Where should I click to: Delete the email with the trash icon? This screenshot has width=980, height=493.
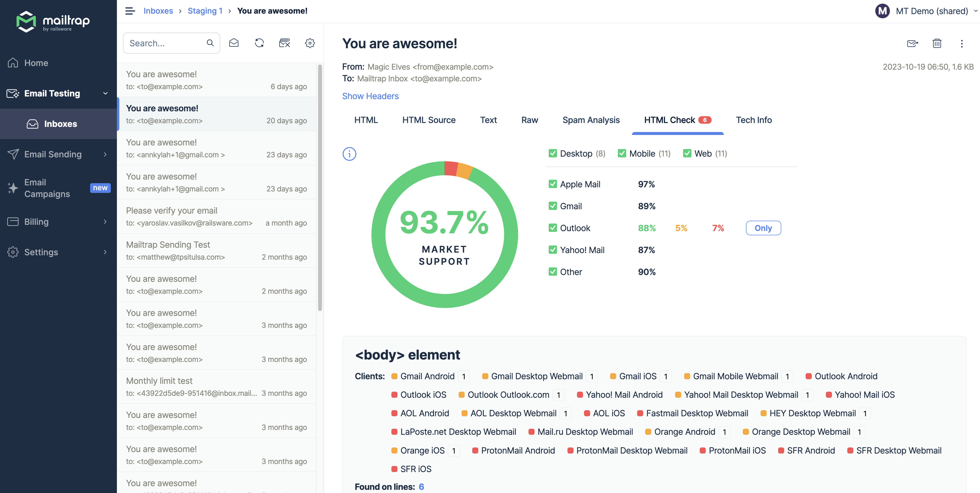point(937,43)
